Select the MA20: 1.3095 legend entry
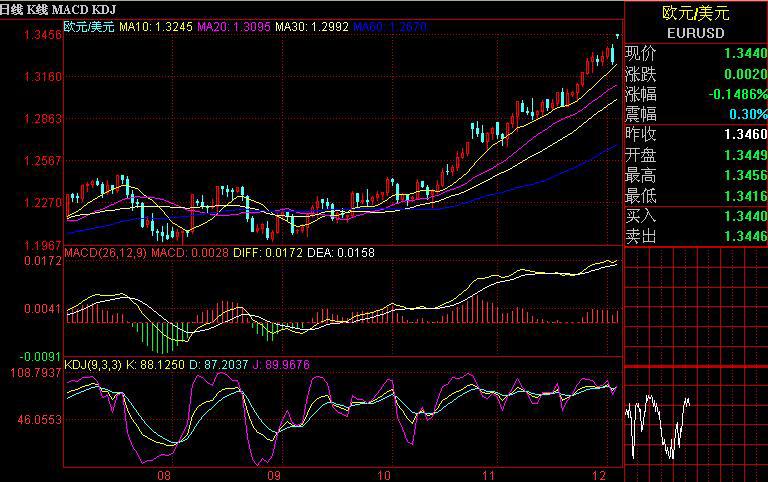Viewport: 768px width, 482px height. click(234, 26)
